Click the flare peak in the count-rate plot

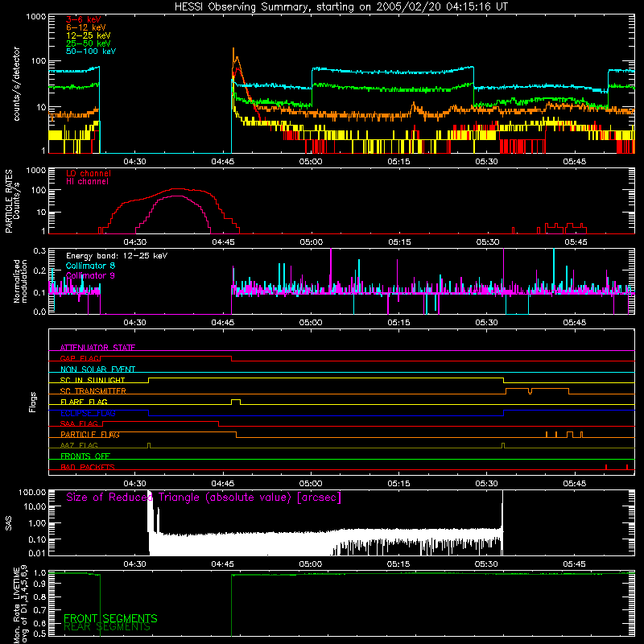(x=233, y=49)
